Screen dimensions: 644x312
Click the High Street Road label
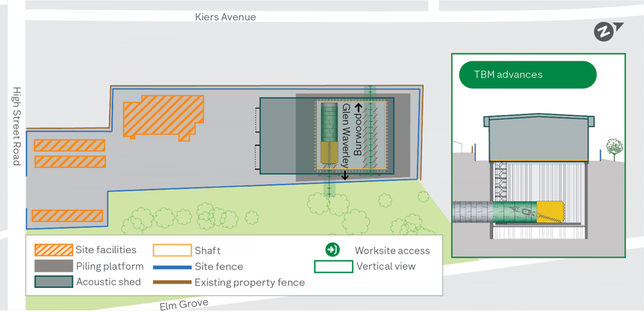click(x=16, y=126)
